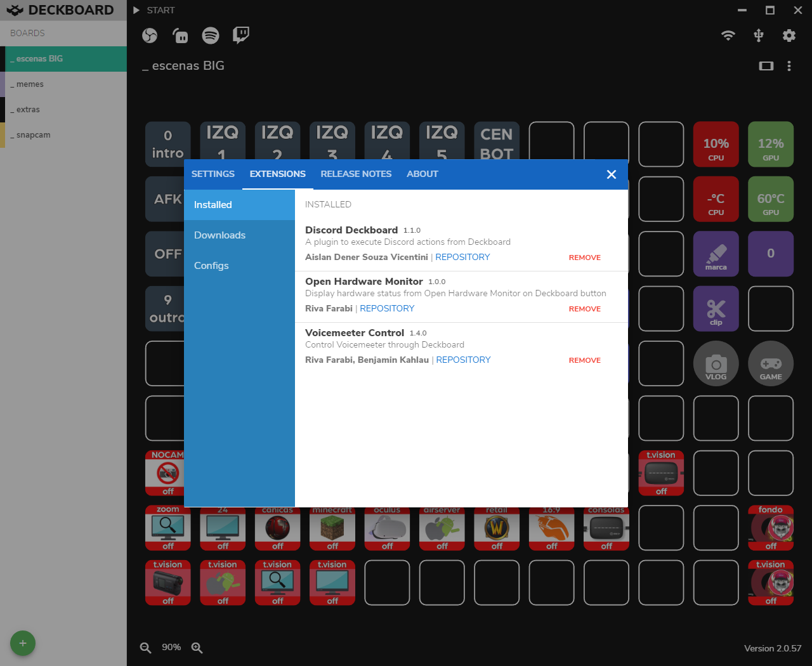This screenshot has width=812, height=666.
Task: Open the Twitch integration icon
Action: [x=240, y=36]
